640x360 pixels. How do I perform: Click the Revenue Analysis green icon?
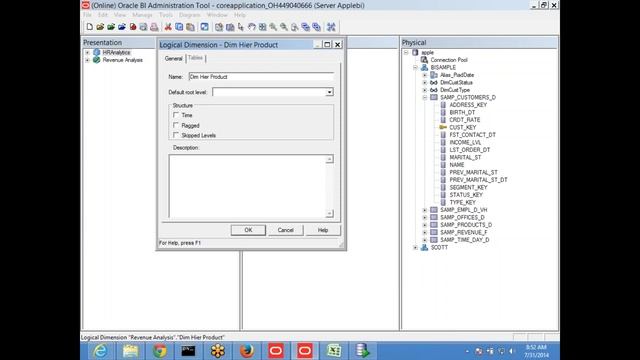[x=96, y=60]
